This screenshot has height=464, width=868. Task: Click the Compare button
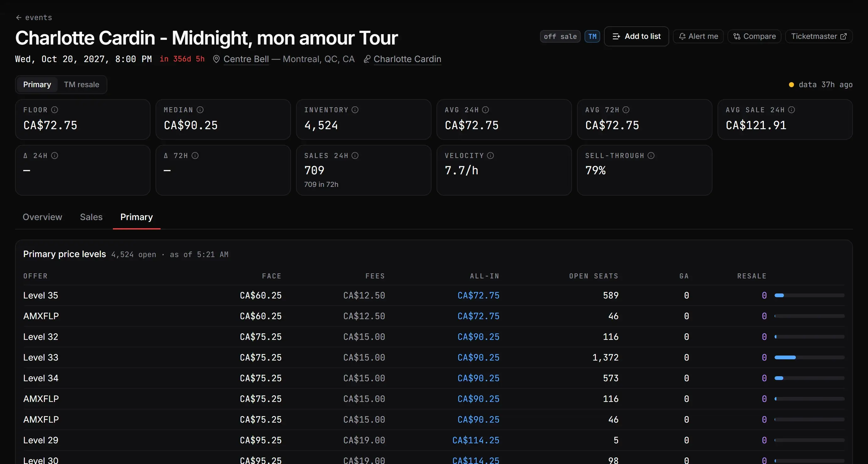pyautogui.click(x=754, y=36)
